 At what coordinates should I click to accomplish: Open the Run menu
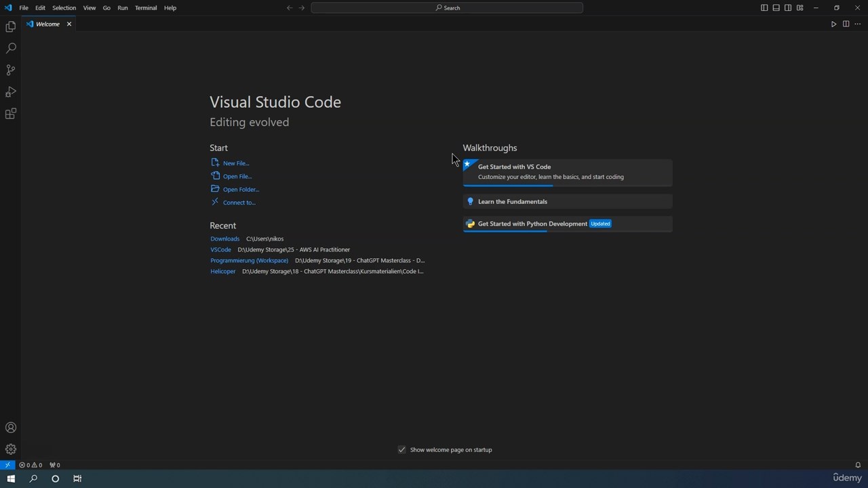[123, 8]
